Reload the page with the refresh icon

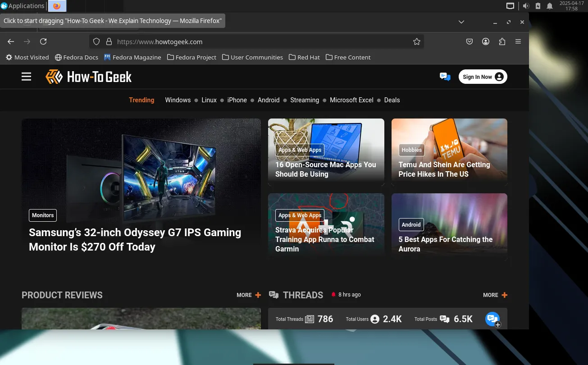43,41
